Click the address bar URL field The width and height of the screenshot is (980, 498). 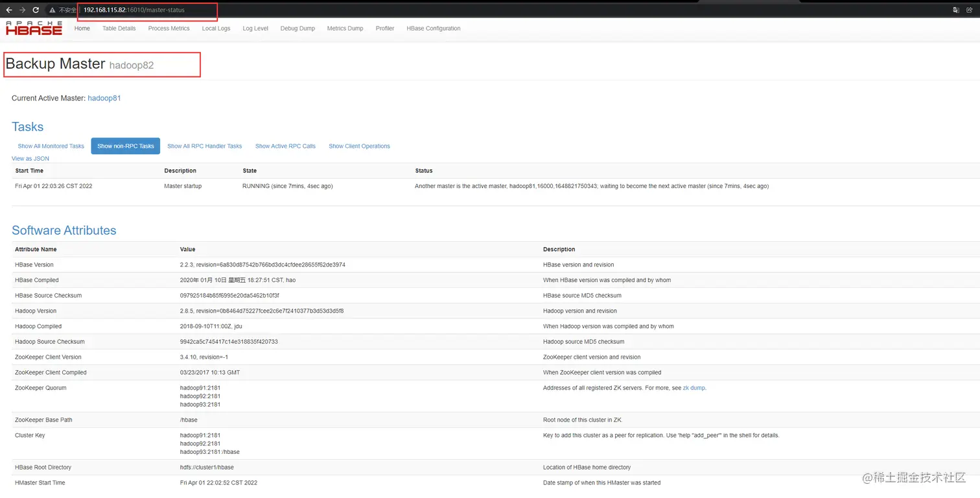coord(134,10)
